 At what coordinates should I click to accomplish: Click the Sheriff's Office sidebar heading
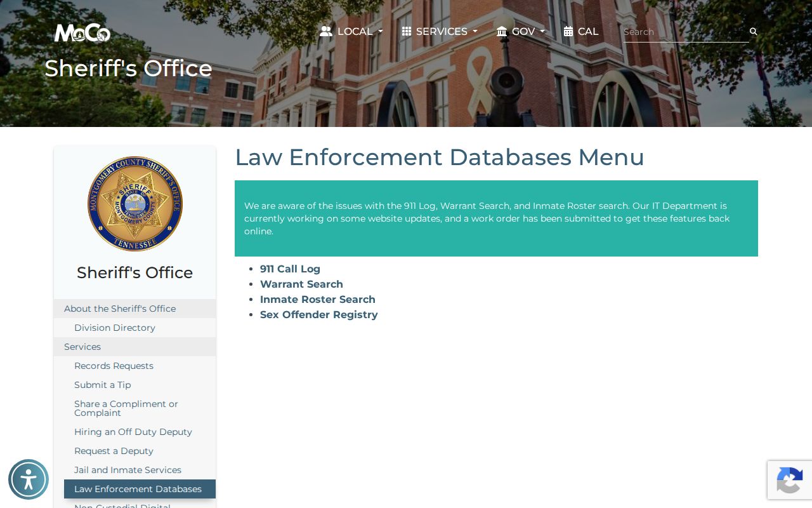coord(135,272)
